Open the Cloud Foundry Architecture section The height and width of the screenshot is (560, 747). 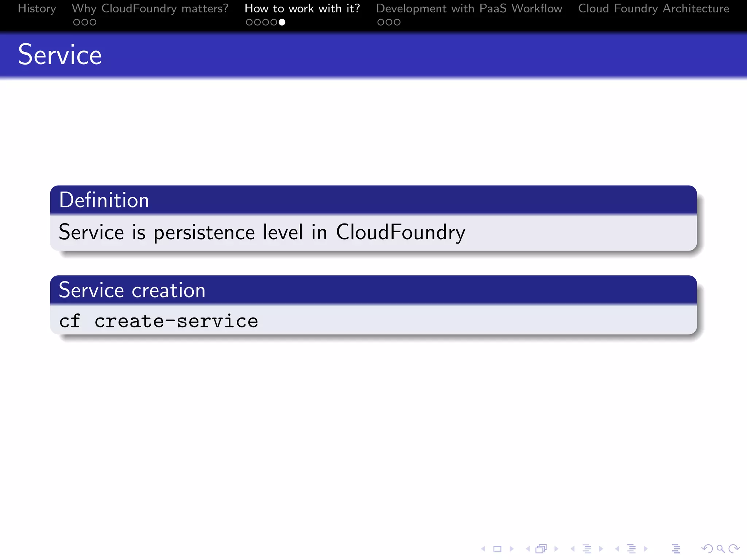click(654, 8)
